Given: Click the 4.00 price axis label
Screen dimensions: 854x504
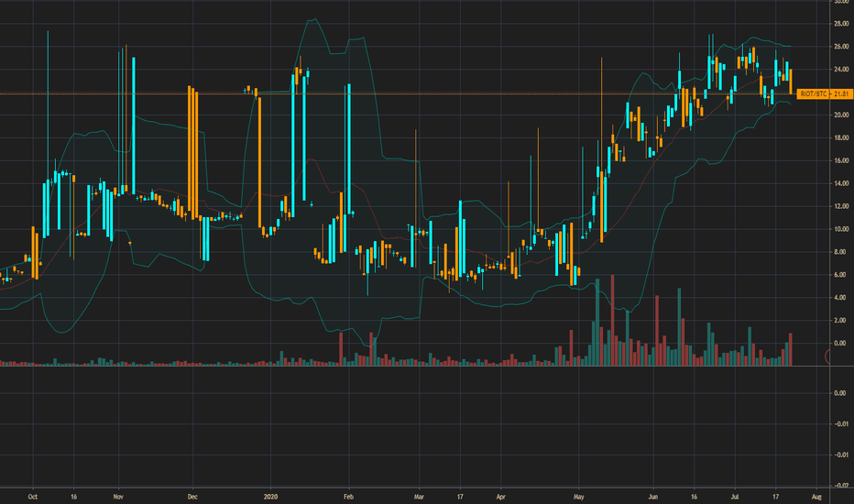Looking at the screenshot, I should [x=840, y=298].
